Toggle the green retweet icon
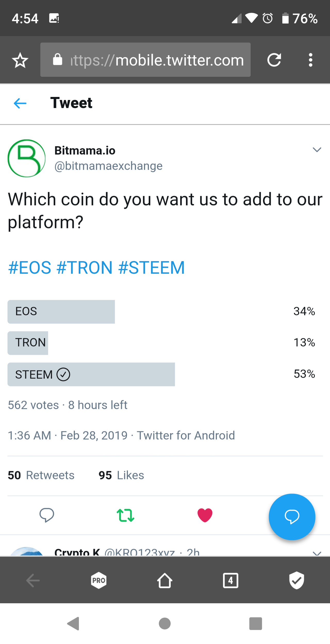Viewport: 330px width, 644px height. [126, 515]
